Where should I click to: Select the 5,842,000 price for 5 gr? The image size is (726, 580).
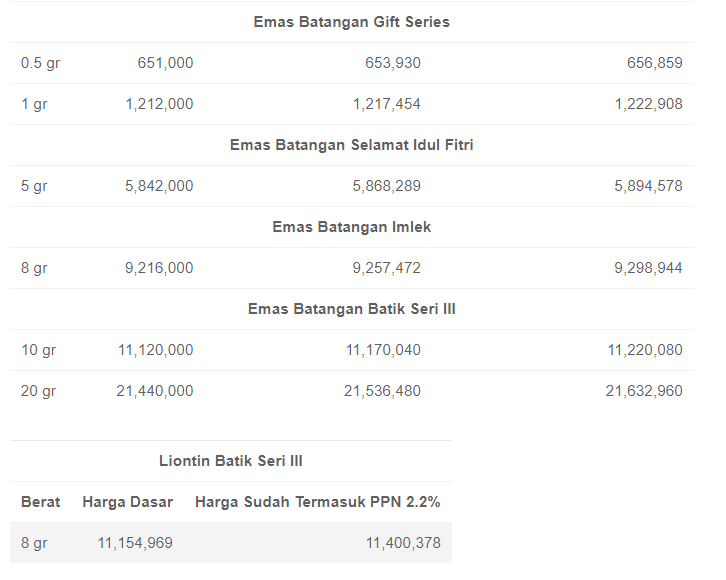pyautogui.click(x=159, y=186)
